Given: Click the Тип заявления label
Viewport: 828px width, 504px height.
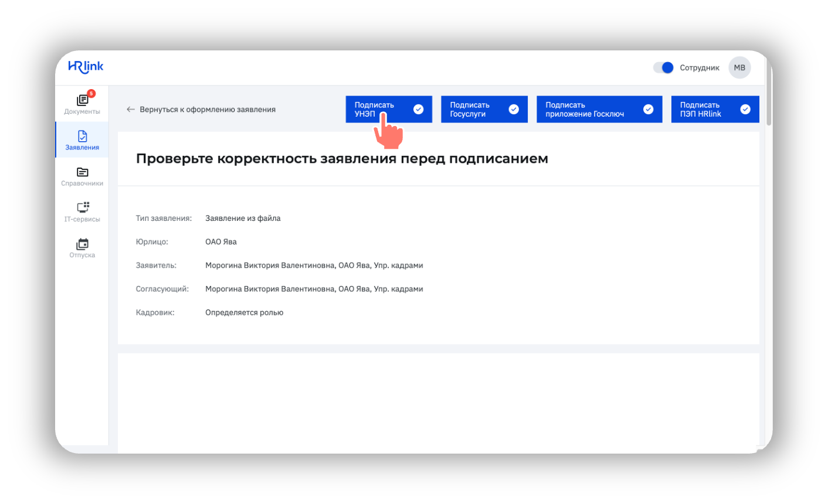Looking at the screenshot, I should point(164,218).
